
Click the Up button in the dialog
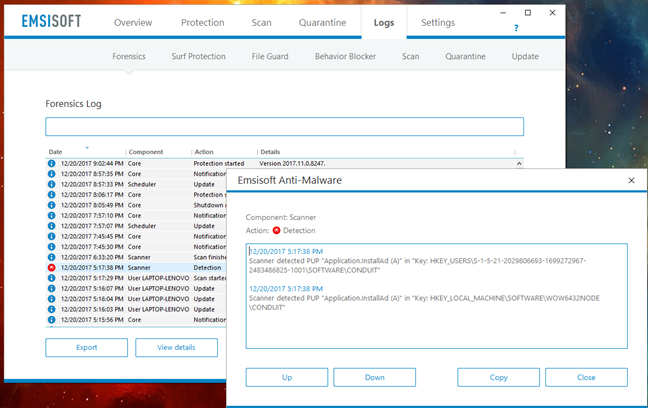287,377
